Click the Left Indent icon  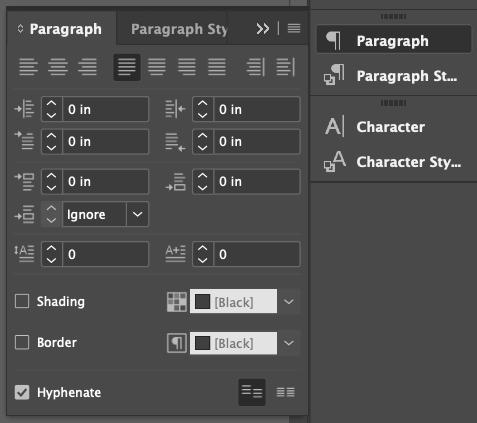point(24,109)
